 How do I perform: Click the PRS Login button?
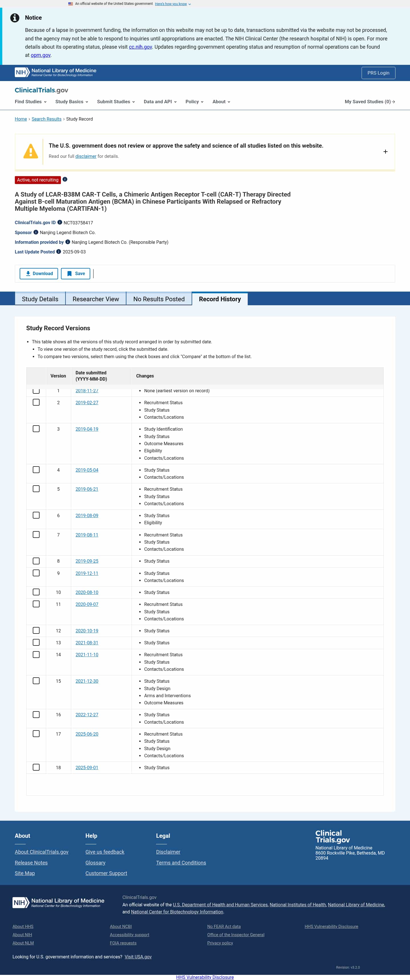coord(378,73)
